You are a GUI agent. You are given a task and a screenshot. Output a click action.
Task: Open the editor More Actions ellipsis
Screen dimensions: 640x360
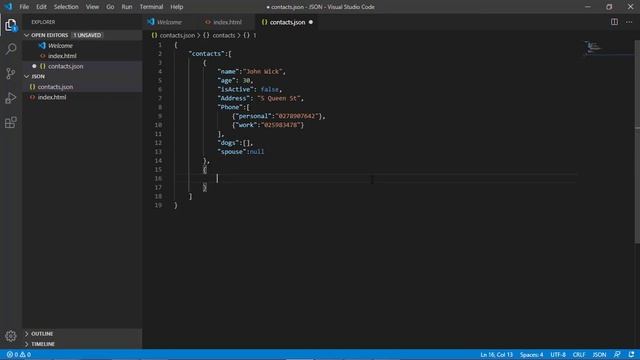tap(629, 22)
